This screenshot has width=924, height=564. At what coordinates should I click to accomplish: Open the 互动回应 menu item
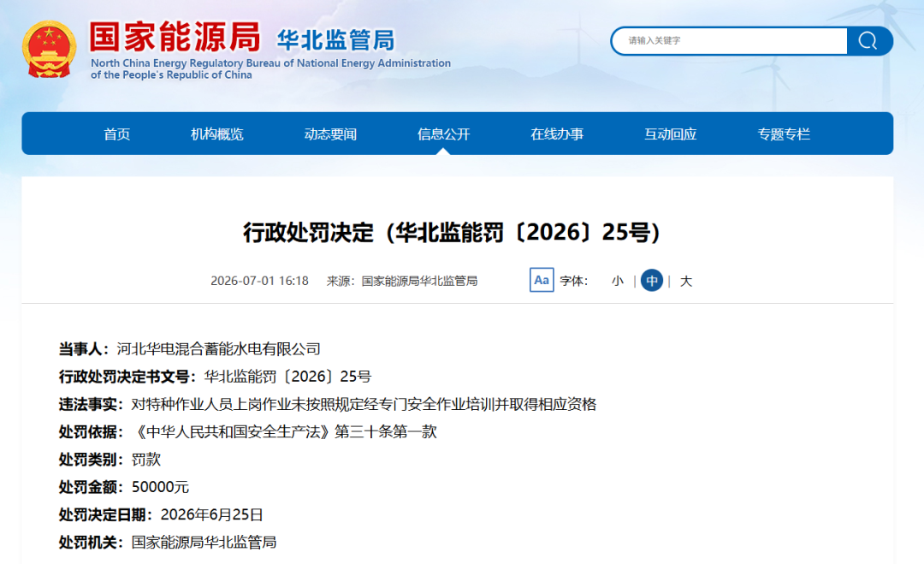point(670,134)
